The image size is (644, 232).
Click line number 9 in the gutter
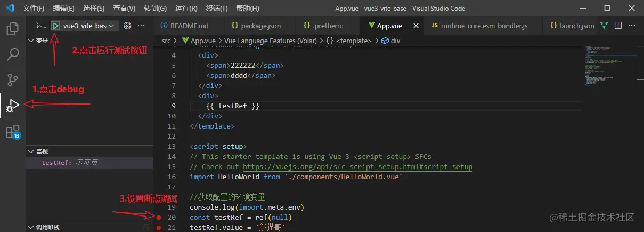pyautogui.click(x=174, y=106)
